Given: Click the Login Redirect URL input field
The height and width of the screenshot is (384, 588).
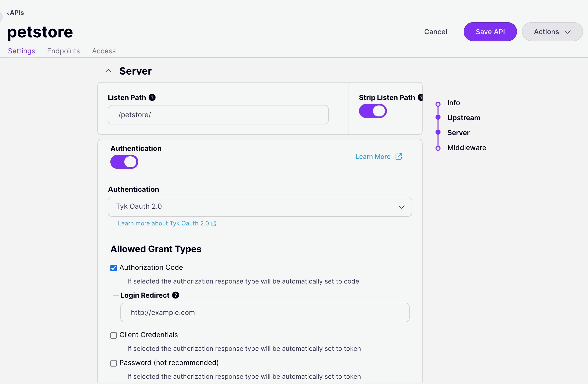Looking at the screenshot, I should tap(264, 312).
